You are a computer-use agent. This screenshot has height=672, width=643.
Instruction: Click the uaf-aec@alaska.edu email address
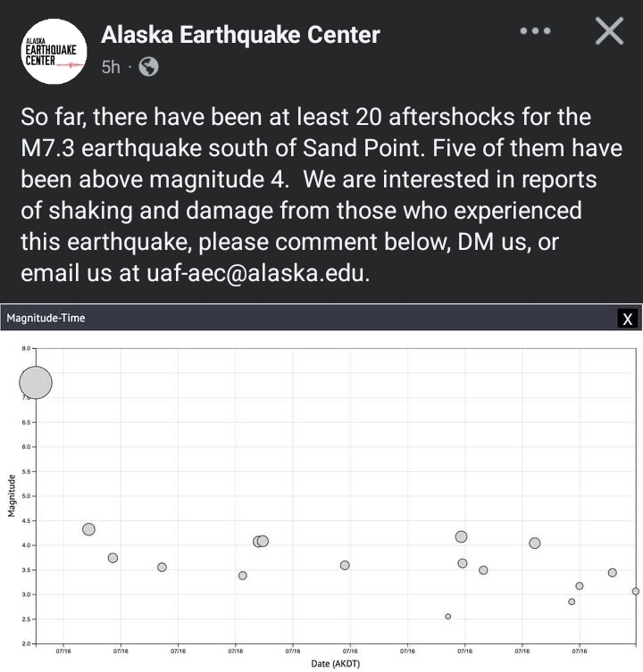point(255,273)
